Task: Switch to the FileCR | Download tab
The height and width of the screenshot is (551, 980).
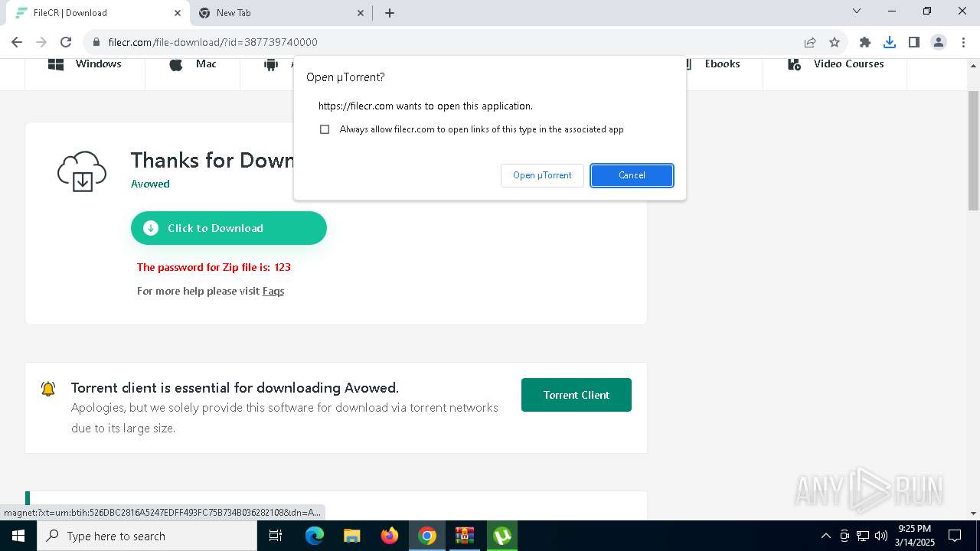Action: click(96, 12)
